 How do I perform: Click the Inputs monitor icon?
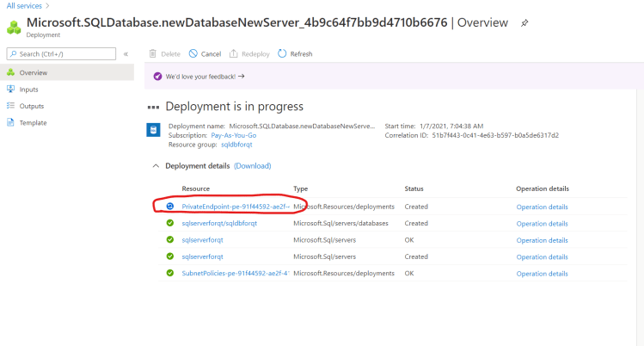tap(10, 89)
